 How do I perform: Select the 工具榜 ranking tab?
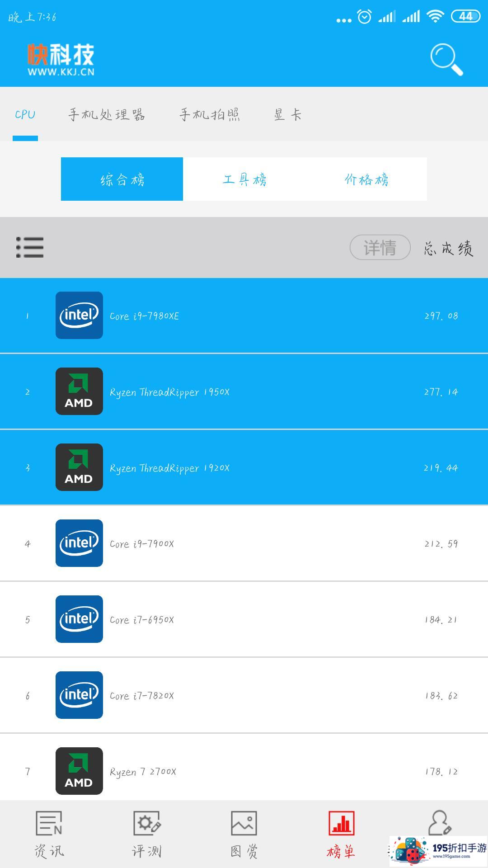(x=244, y=179)
